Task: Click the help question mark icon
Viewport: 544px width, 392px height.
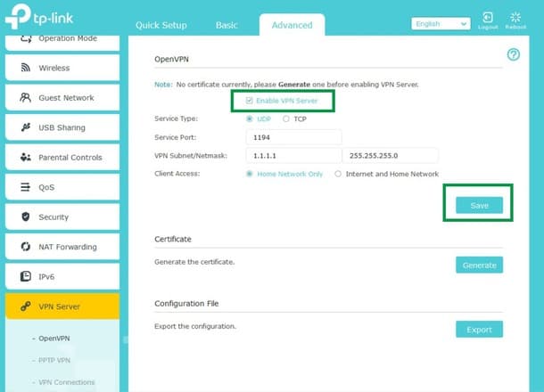Action: coord(513,54)
